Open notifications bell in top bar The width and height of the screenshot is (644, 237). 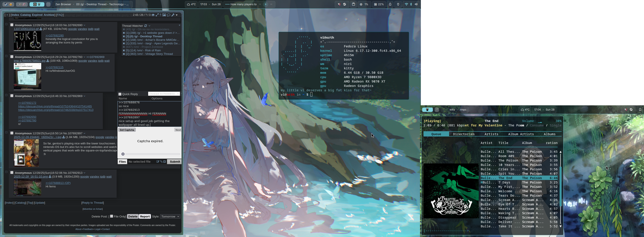coord(390,4)
